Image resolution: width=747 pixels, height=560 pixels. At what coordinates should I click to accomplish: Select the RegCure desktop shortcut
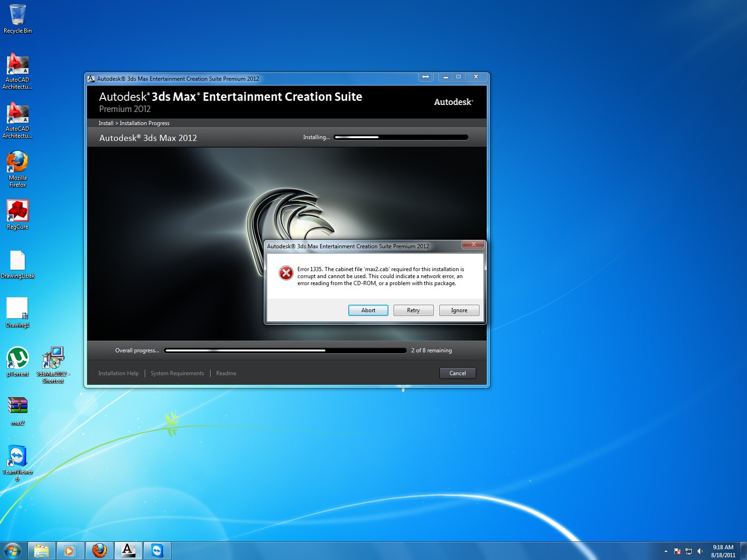click(18, 215)
